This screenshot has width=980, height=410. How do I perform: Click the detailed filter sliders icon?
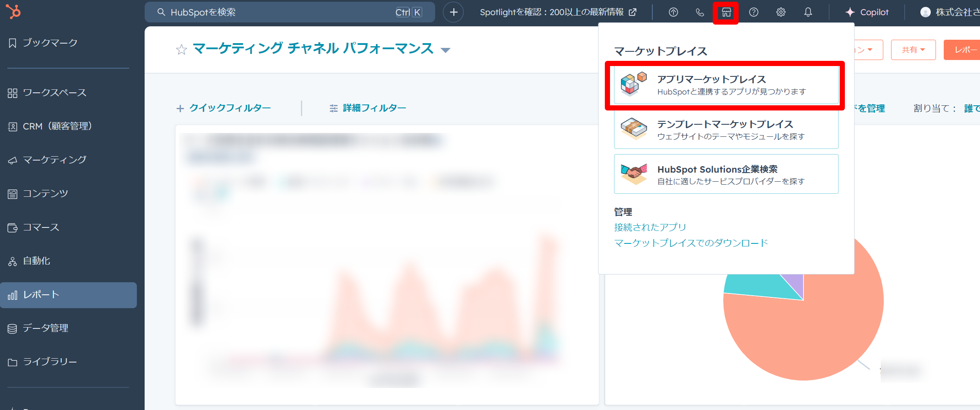(x=334, y=108)
